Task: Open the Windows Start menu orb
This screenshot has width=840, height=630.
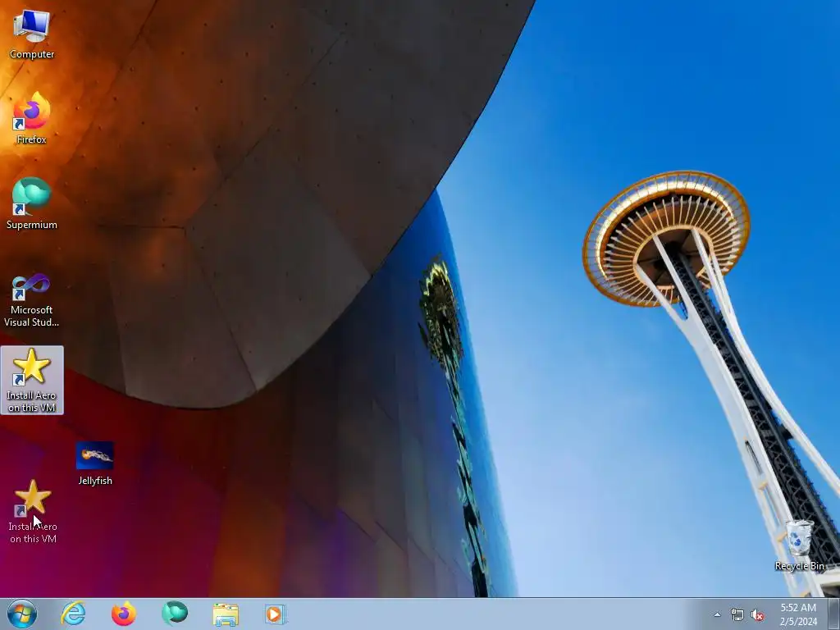Action: click(x=22, y=614)
